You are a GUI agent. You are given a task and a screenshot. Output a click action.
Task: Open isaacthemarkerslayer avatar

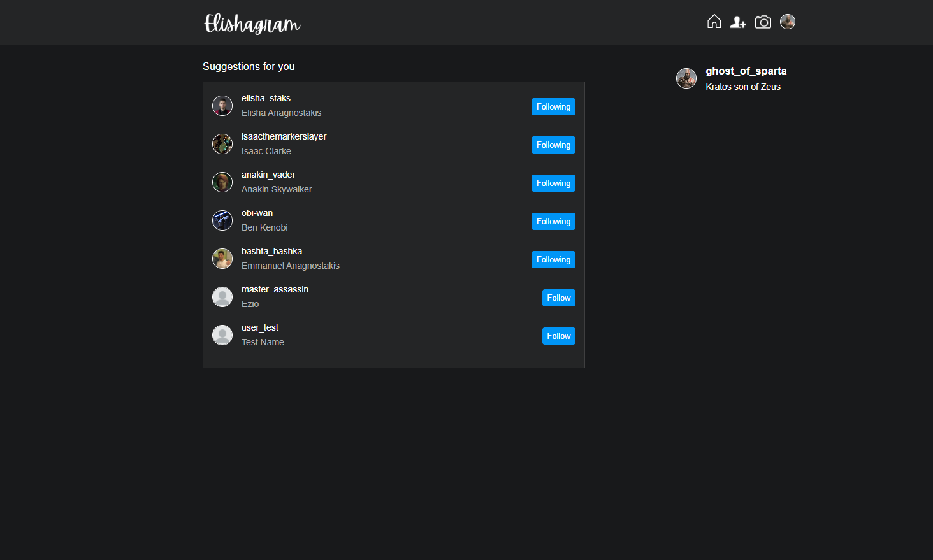point(222,144)
